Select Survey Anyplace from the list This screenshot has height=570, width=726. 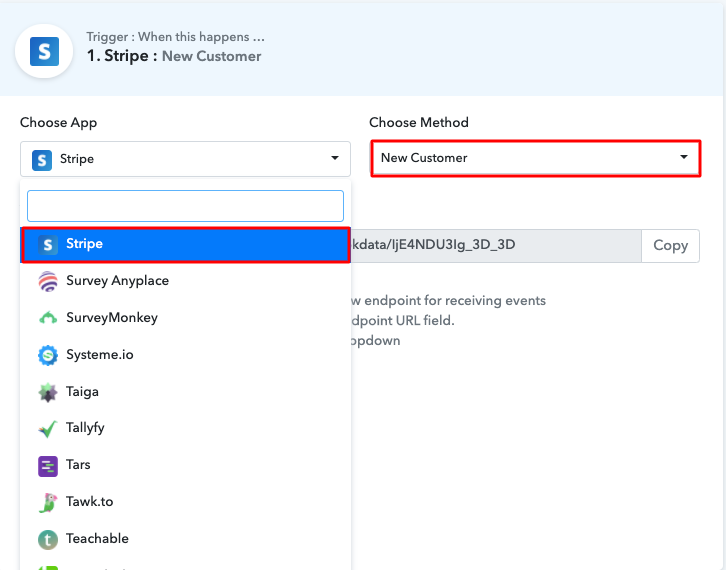[185, 281]
